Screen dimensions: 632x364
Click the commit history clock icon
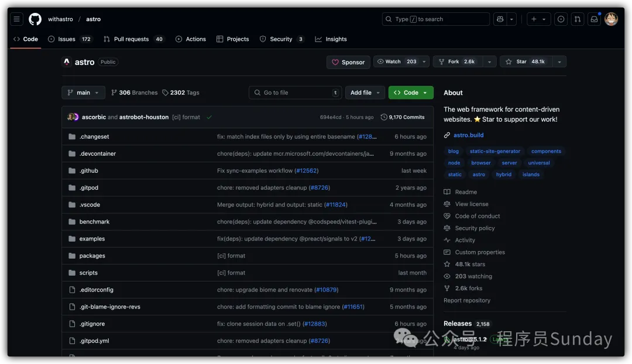(384, 117)
